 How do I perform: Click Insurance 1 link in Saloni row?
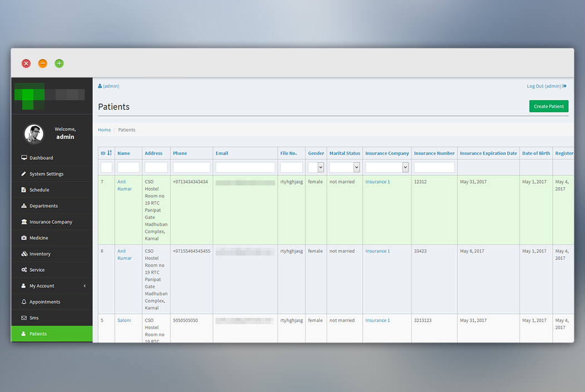coord(377,320)
